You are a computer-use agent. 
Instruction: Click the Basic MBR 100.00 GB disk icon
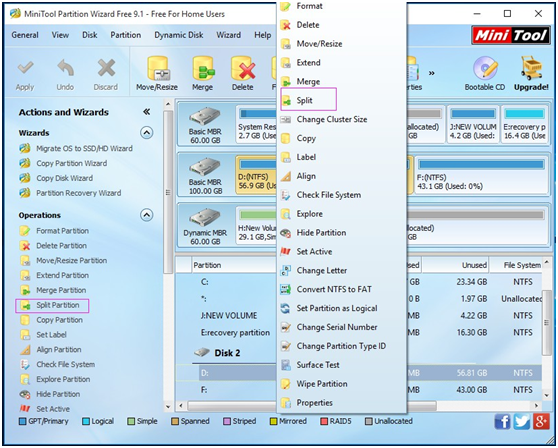tap(205, 167)
